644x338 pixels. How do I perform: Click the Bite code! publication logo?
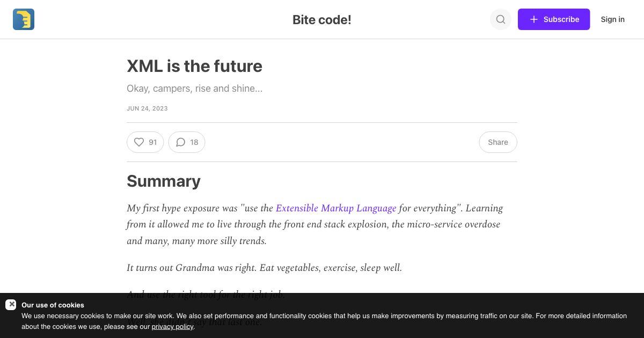(24, 19)
